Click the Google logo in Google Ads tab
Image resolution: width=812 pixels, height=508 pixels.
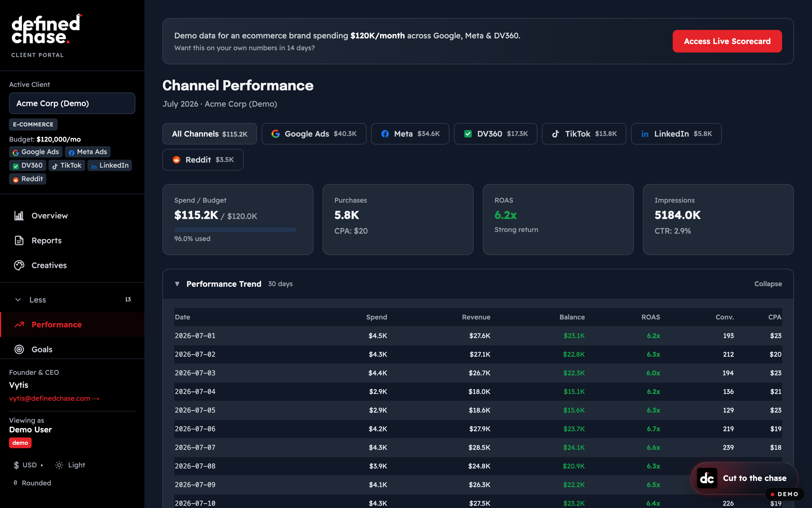click(275, 134)
